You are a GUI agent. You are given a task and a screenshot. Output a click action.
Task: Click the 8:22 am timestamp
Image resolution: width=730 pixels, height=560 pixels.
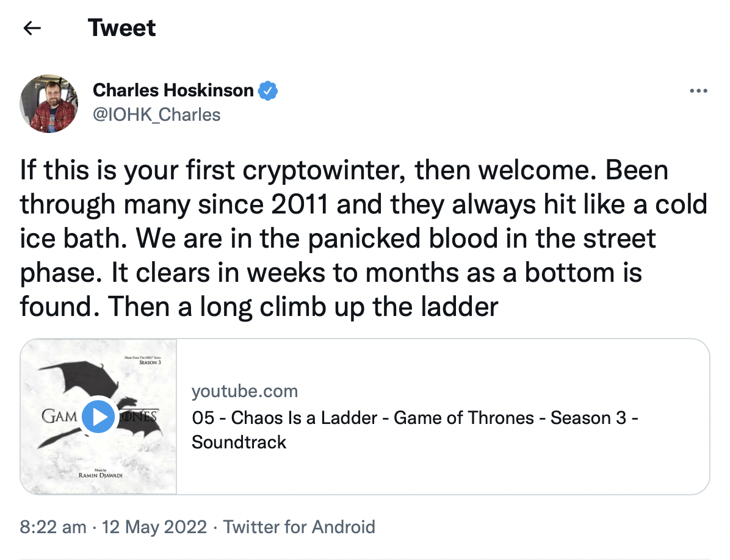tap(53, 526)
